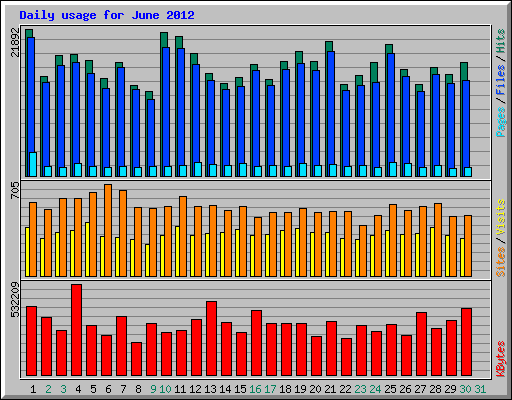
Task: Click day 12 on the x-axis
Action: click(x=195, y=389)
